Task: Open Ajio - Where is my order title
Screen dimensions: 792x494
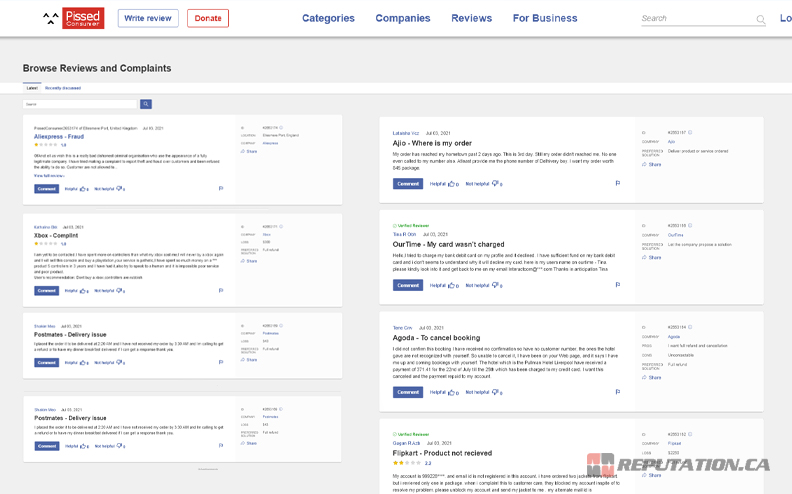Action: click(x=432, y=143)
